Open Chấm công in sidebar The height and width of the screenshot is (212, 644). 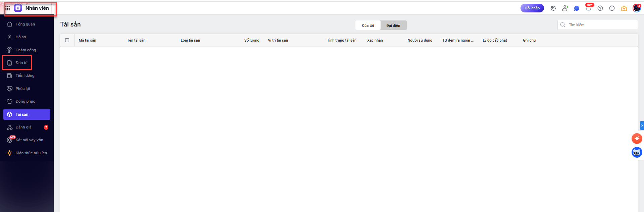(27, 50)
